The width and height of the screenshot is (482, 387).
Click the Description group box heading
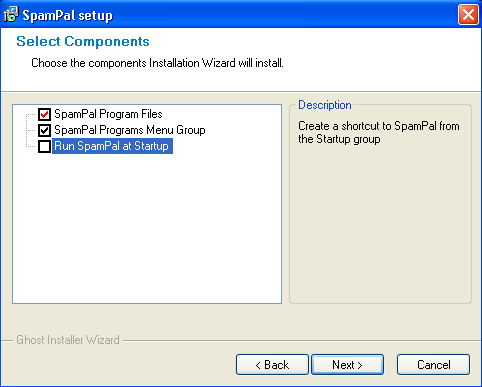325,105
